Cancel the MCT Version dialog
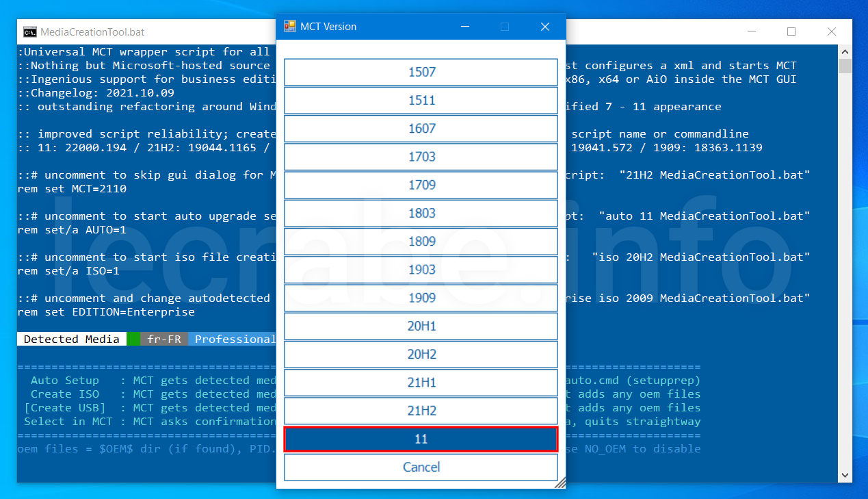 coord(421,467)
